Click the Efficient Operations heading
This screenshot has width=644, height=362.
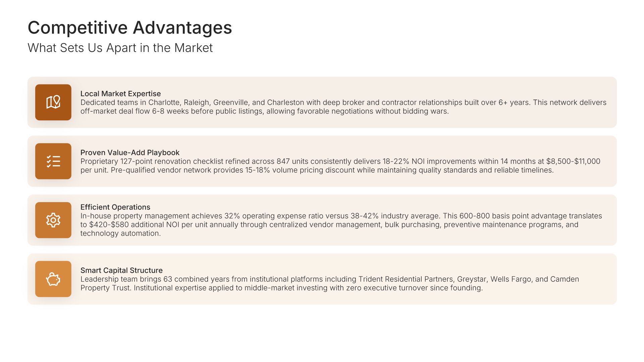[115, 207]
